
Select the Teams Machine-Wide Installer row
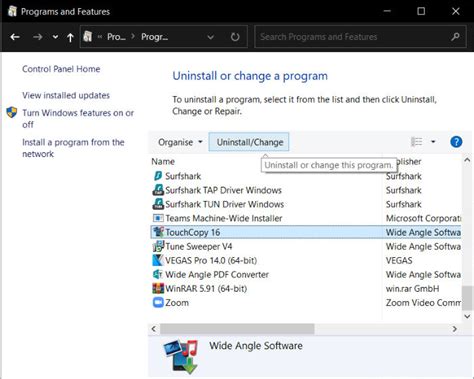click(x=307, y=218)
